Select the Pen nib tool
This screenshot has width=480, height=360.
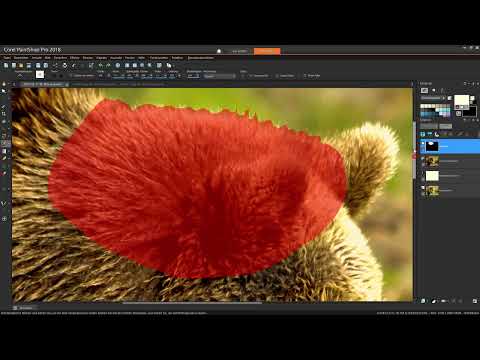click(x=4, y=203)
